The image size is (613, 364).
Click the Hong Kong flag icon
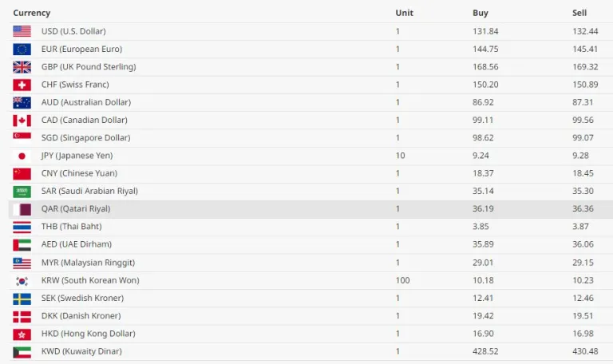point(22,334)
